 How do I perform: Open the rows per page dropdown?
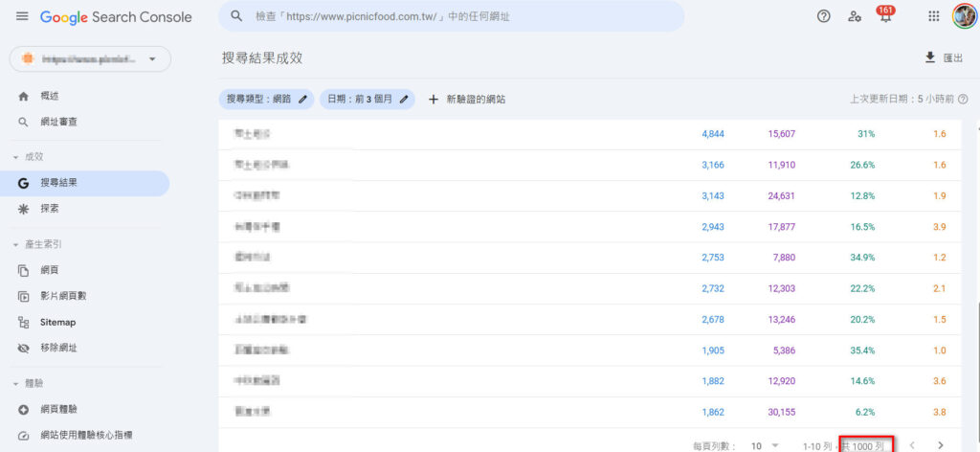coord(766,445)
